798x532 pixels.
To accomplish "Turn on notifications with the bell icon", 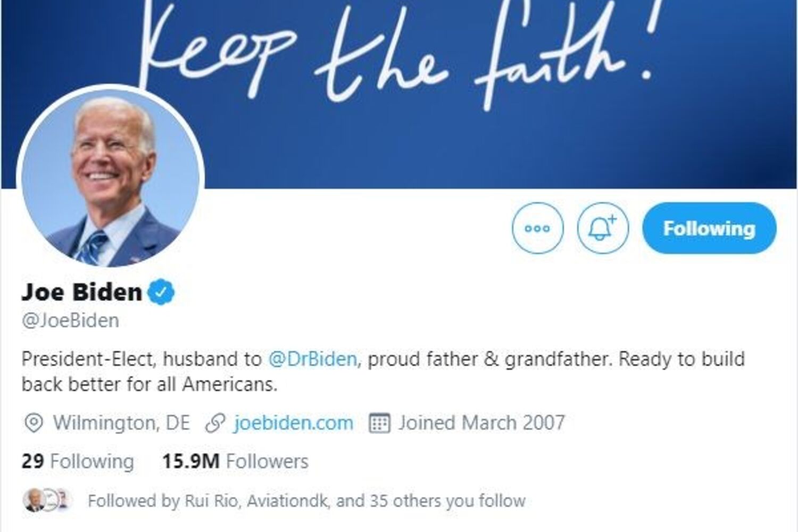I will coord(603,228).
